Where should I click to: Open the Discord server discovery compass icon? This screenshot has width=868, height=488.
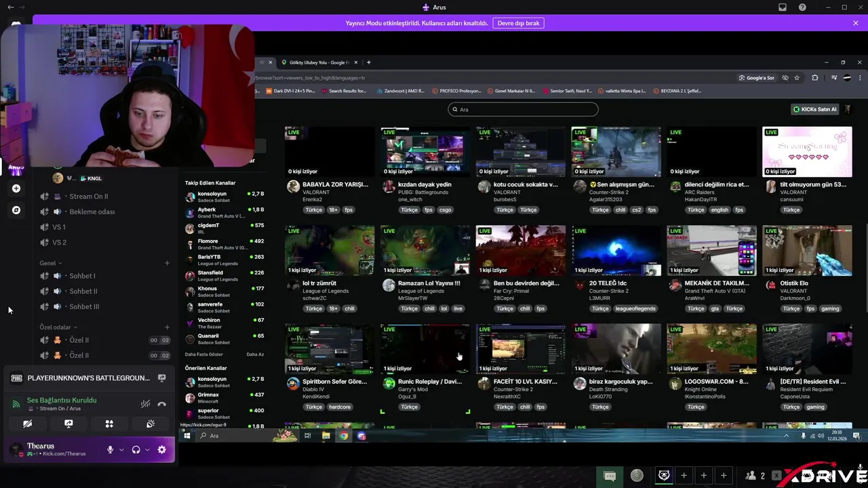[x=16, y=210]
